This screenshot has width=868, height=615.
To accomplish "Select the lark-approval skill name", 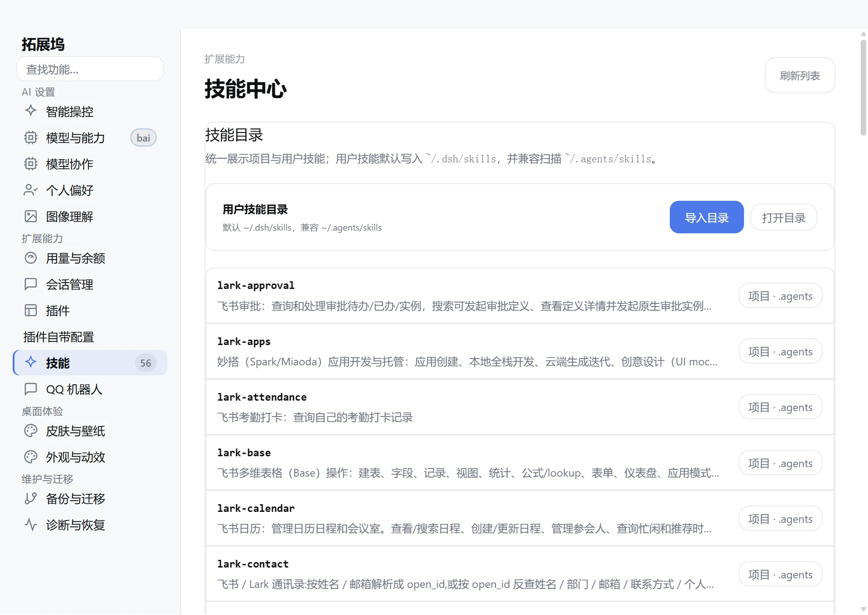I will click(x=256, y=285).
